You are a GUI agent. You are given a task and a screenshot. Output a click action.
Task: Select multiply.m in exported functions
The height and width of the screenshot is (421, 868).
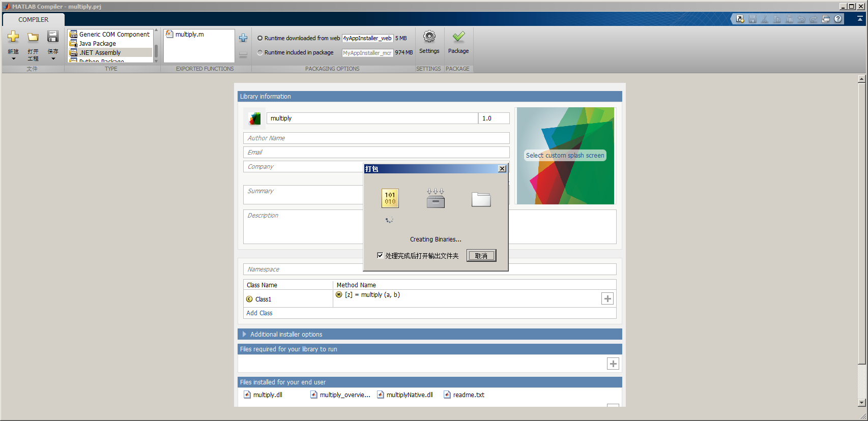tap(189, 34)
